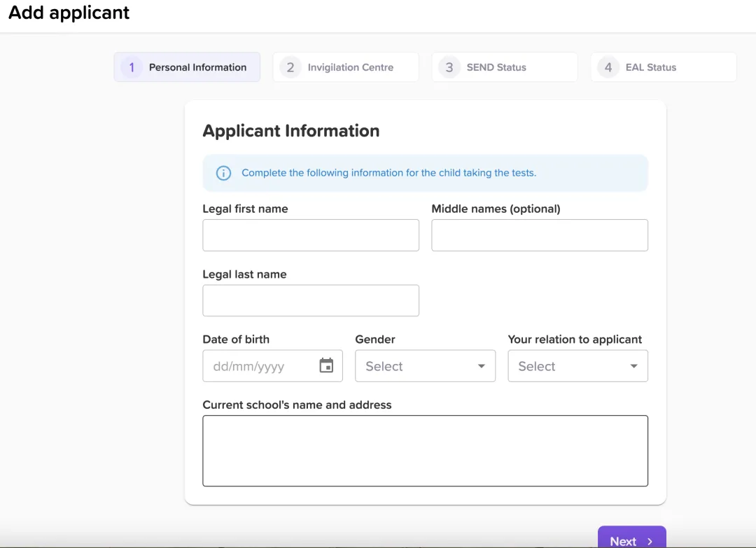Image resolution: width=756 pixels, height=548 pixels.
Task: Click into the Middle names (optional) field
Action: coord(539,235)
